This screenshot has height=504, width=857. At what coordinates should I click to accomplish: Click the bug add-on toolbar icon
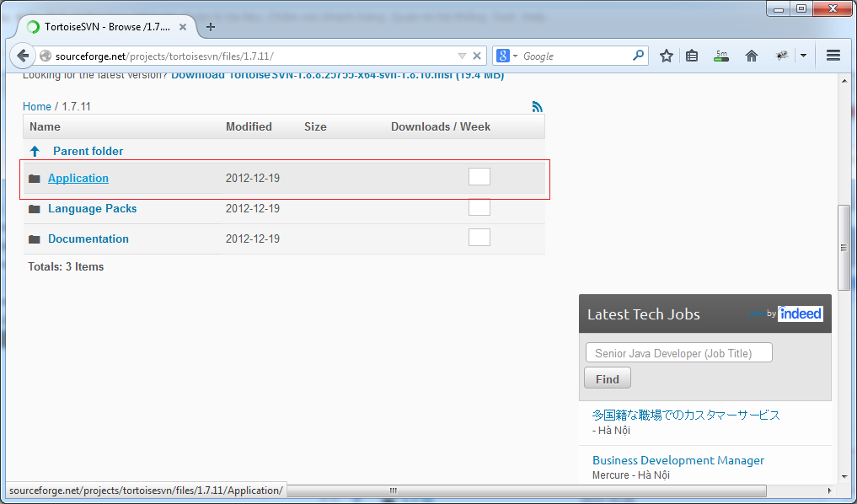point(782,56)
